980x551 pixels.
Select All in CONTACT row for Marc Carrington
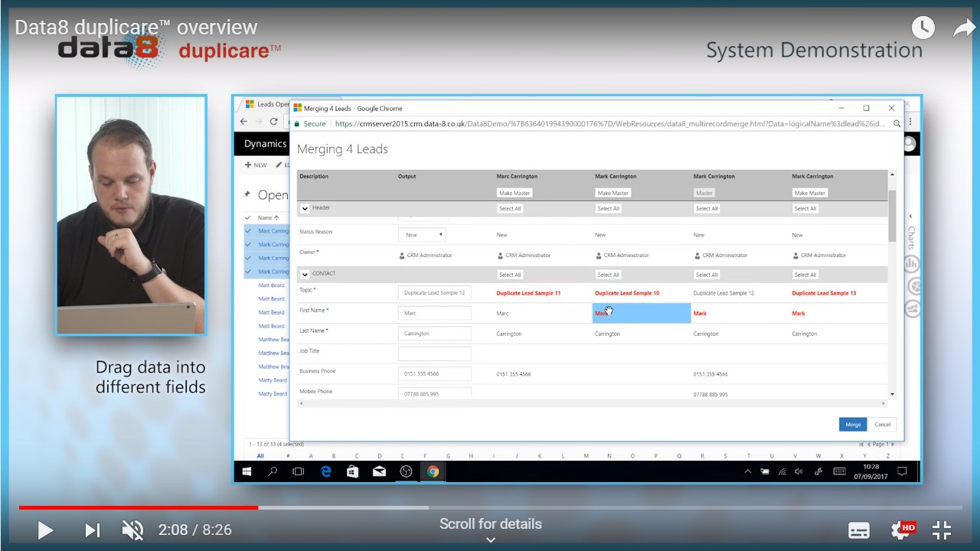coord(510,275)
